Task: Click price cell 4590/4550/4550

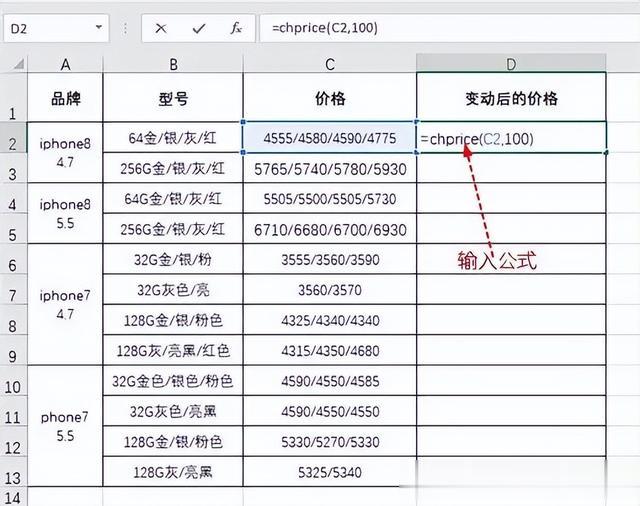Action: pyautogui.click(x=330, y=411)
